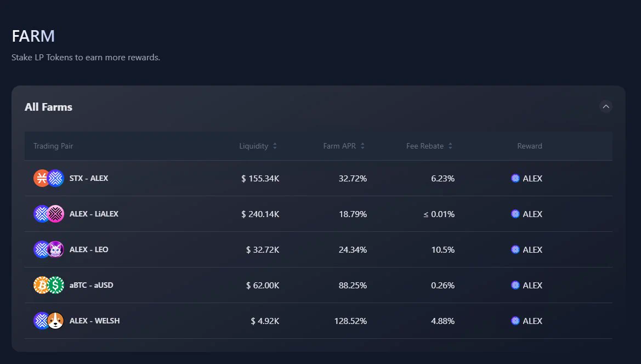641x364 pixels.
Task: Click the green aUSD dollar icon
Action: (56, 285)
